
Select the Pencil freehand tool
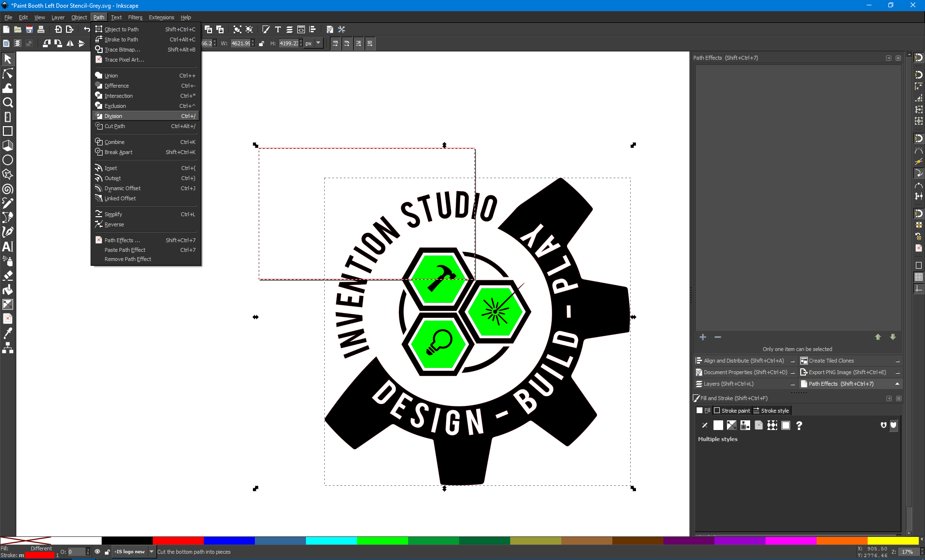(x=8, y=203)
